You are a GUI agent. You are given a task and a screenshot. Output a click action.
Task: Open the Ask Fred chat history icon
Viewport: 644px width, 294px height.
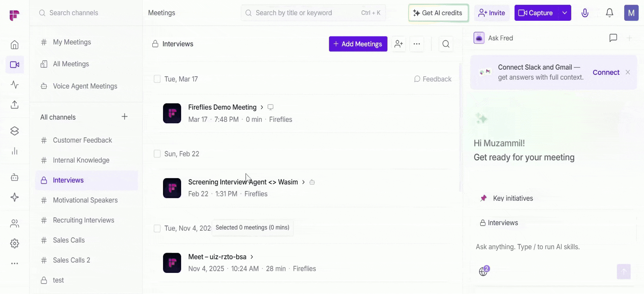pyautogui.click(x=613, y=38)
